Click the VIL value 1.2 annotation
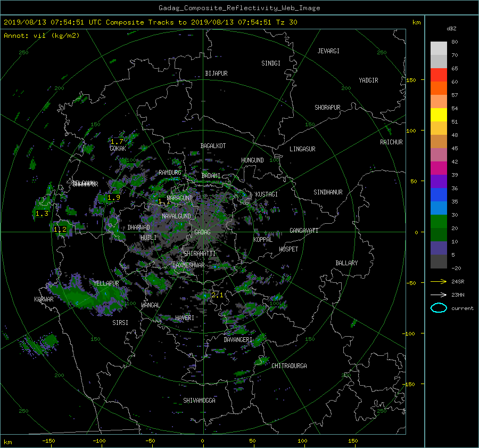The image size is (479, 448). tap(60, 230)
